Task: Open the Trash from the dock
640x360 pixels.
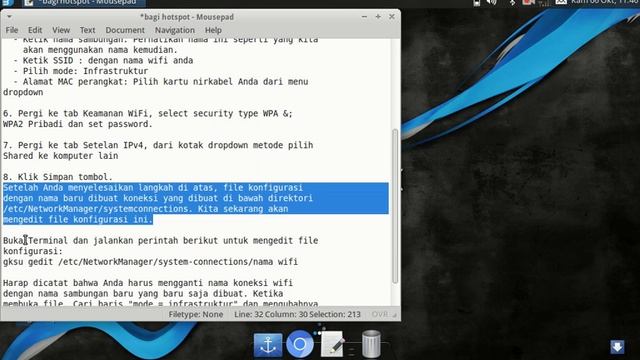Action: (371, 344)
